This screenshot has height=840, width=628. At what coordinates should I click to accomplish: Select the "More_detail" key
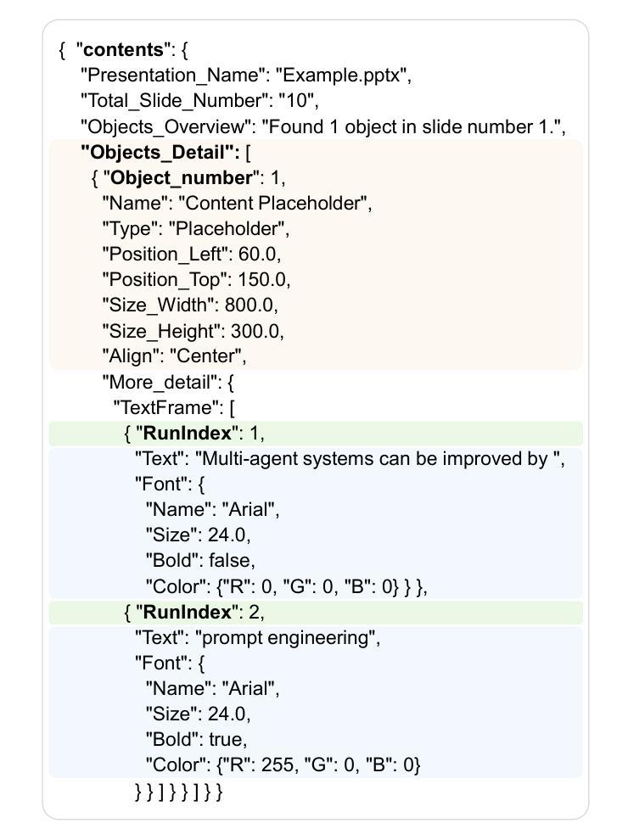tap(160, 383)
